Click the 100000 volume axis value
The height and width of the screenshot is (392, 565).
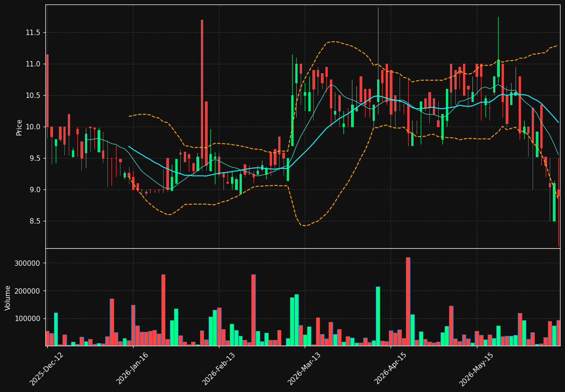[28, 319]
